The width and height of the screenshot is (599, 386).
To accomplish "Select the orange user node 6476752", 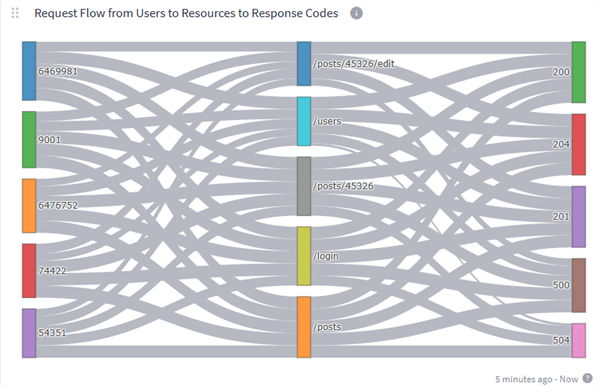I will [x=29, y=206].
